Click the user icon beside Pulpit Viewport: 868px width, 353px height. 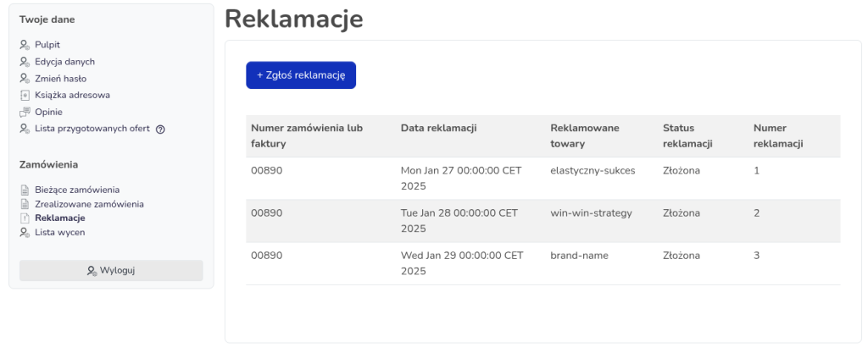25,45
